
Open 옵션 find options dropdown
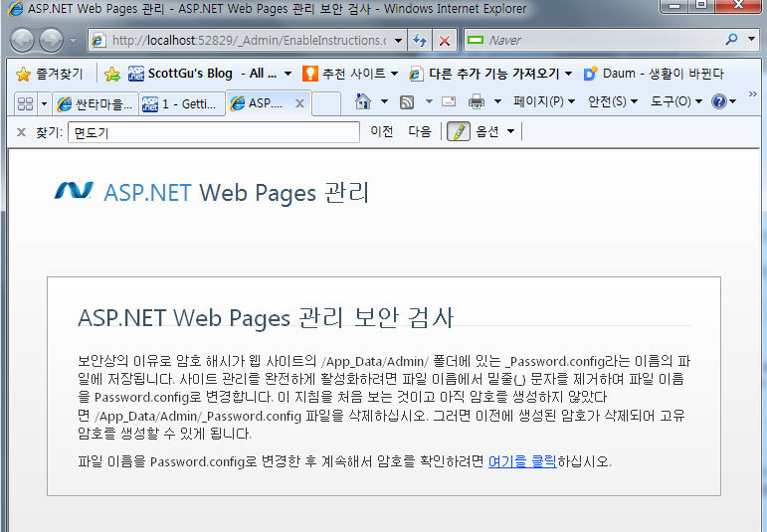coord(494,131)
